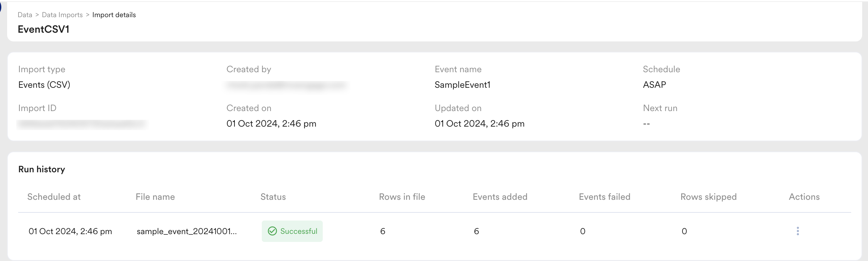Click the File name column header
The width and height of the screenshot is (868, 261).
(x=155, y=197)
